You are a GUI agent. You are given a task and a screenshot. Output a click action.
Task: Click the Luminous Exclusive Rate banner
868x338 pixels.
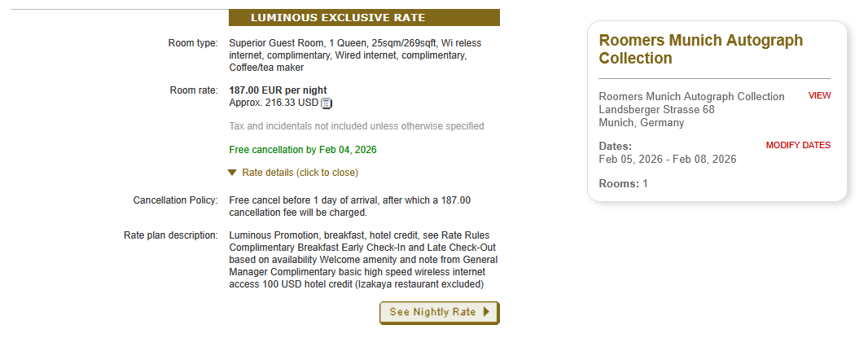point(364,18)
